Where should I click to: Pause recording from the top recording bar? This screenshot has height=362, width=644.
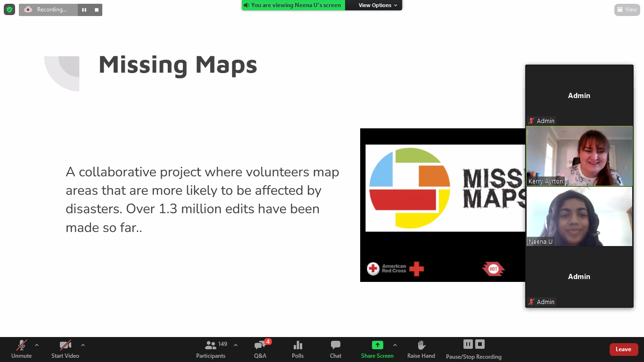pos(84,10)
